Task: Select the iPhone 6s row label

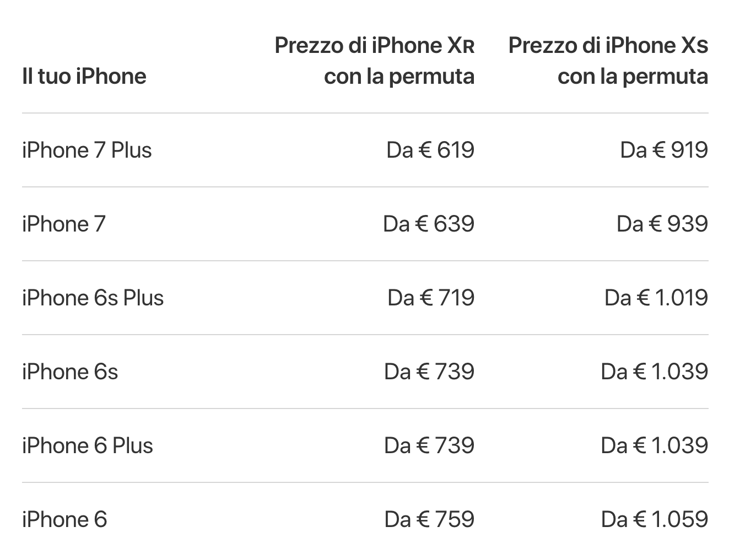Action: [x=70, y=372]
